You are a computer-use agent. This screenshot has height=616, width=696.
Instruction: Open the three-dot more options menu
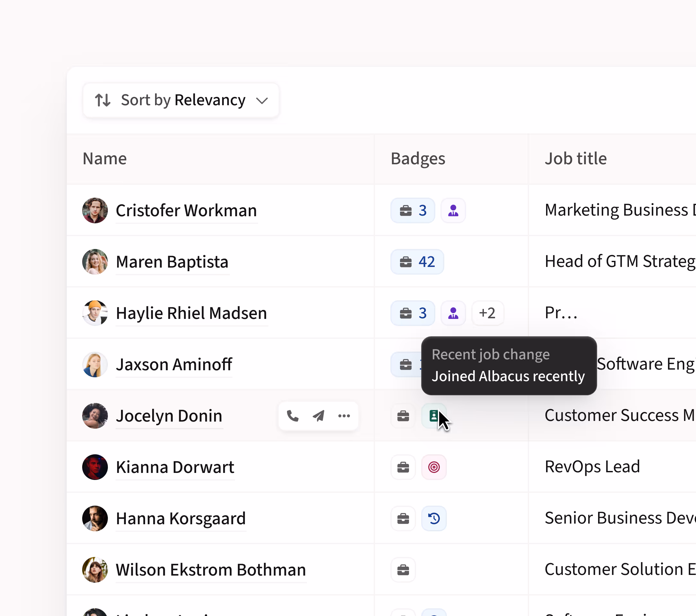tap(344, 415)
